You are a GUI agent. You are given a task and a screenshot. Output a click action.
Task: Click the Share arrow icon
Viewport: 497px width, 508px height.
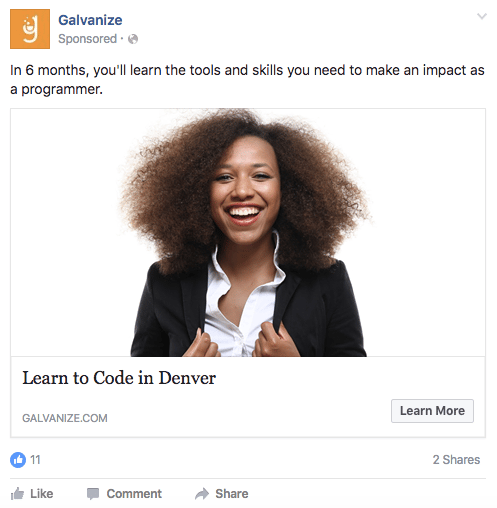[202, 494]
